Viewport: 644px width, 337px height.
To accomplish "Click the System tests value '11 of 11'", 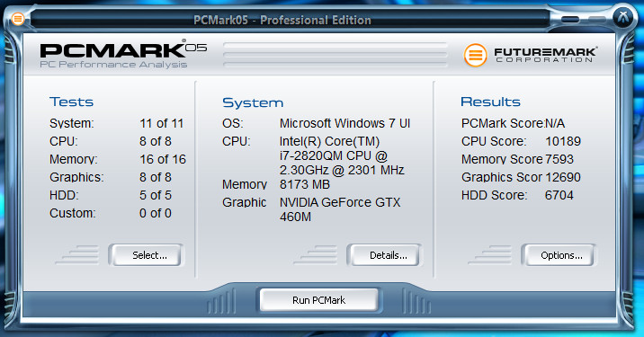I will [x=161, y=123].
